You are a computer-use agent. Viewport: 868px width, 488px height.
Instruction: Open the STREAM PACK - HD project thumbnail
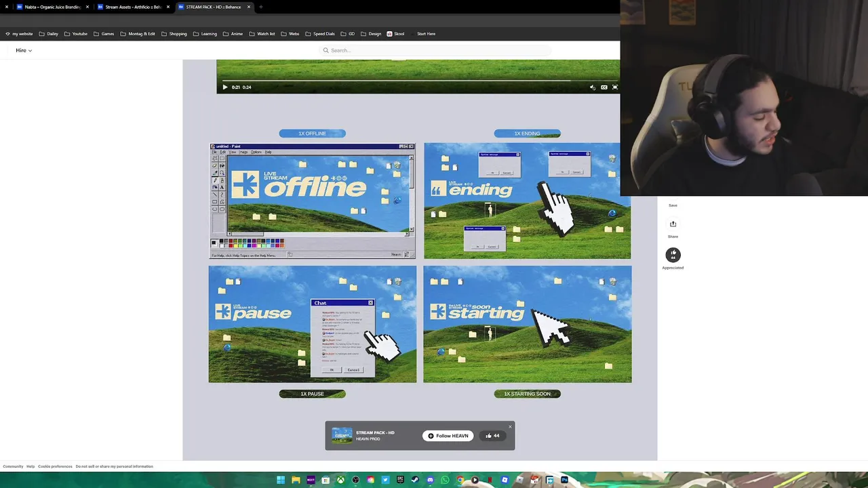tap(342, 435)
